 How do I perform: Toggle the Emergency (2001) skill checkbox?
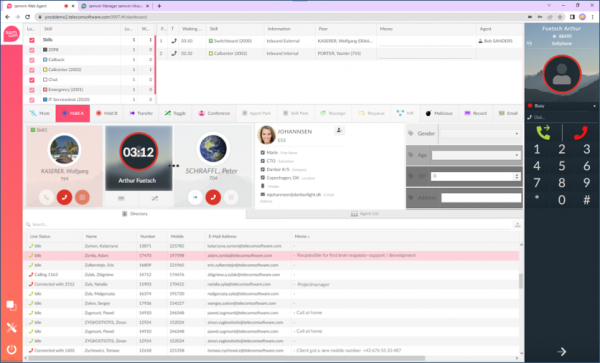pos(32,90)
